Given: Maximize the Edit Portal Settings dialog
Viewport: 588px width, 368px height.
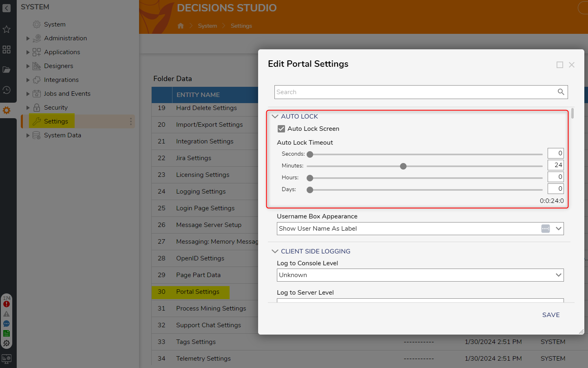Looking at the screenshot, I should (x=560, y=65).
